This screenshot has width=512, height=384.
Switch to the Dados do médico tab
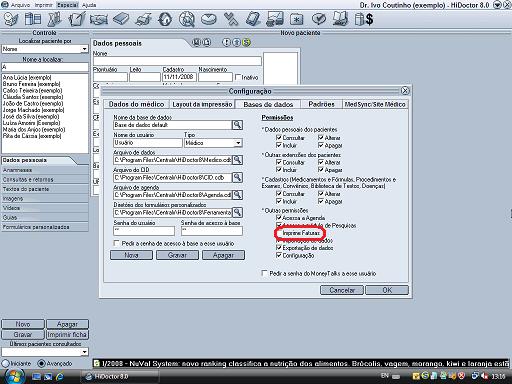click(136, 104)
